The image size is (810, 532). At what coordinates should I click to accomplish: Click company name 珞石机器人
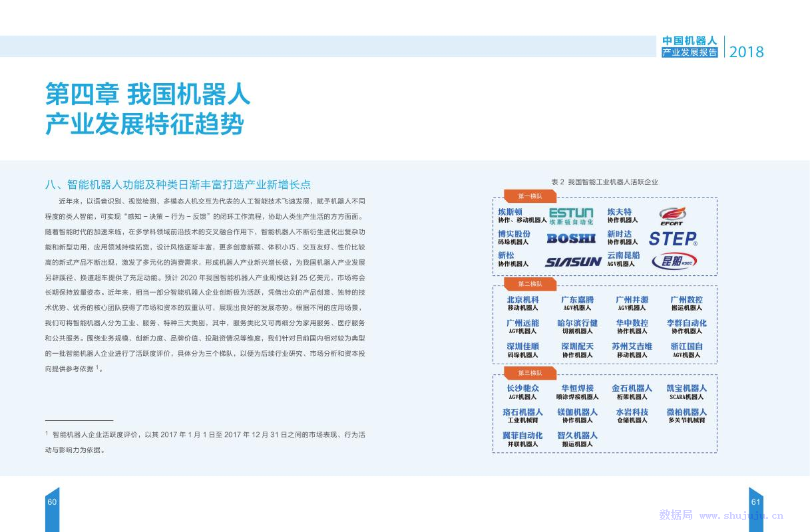(x=523, y=412)
